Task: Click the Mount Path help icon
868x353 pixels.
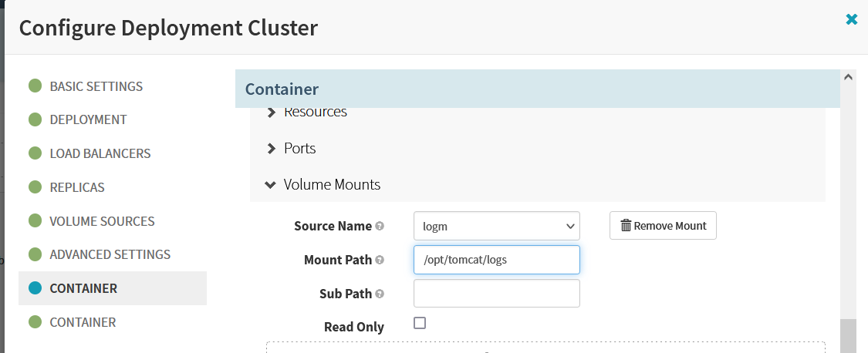Action: (x=380, y=260)
